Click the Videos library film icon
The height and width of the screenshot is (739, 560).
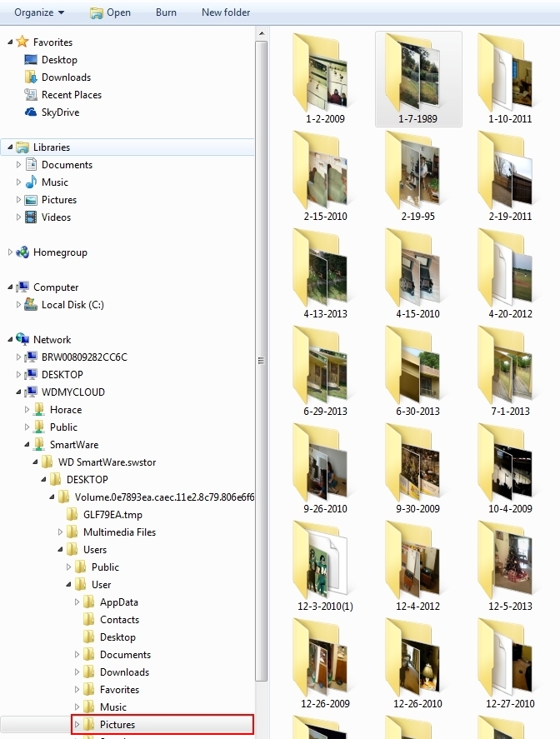point(31,217)
